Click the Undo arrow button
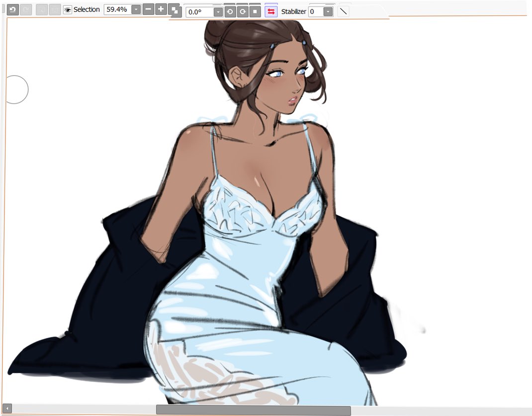 [12, 9]
